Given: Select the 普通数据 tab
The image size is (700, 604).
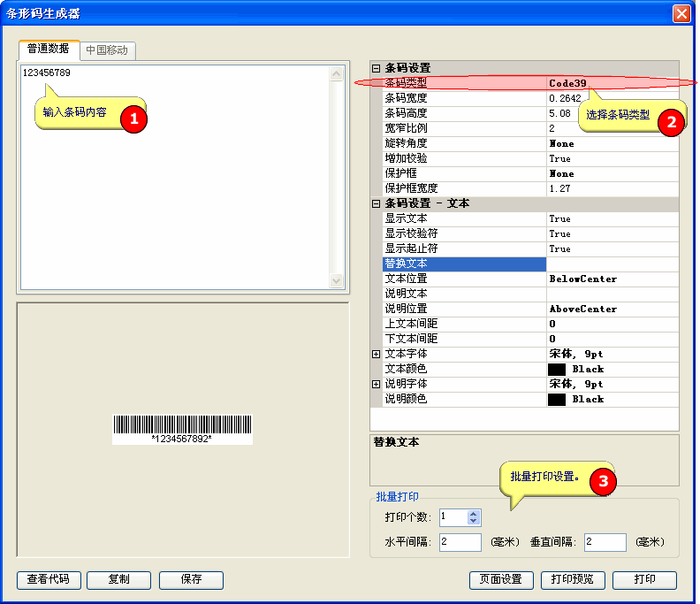Looking at the screenshot, I should tap(49, 50).
